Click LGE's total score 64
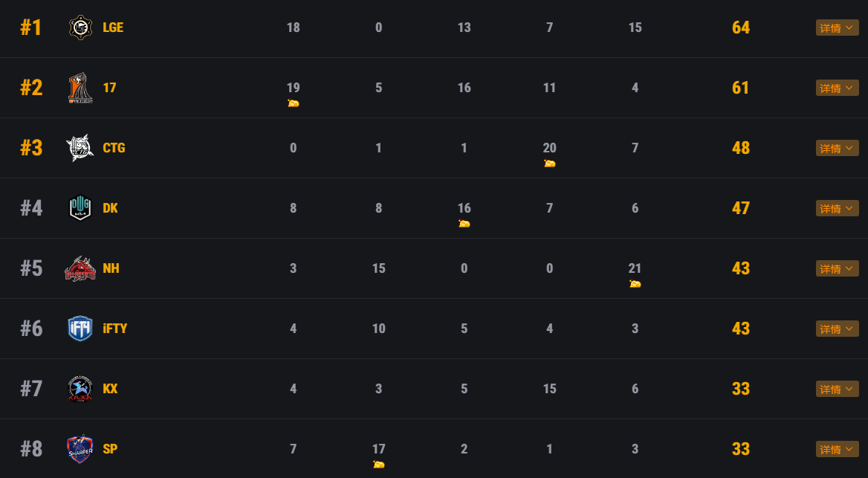The height and width of the screenshot is (478, 868). 741,28
